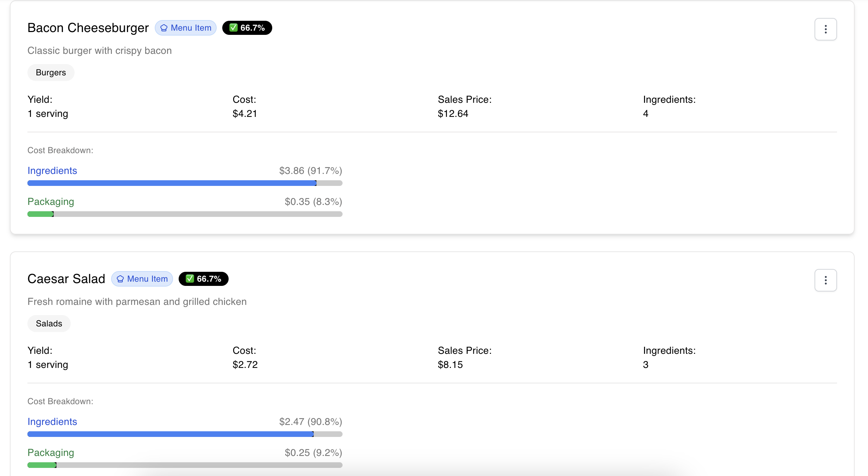Image resolution: width=868 pixels, height=476 pixels.
Task: Open Ingredients link in Bacon Cheeseburger breakdown
Action: point(52,171)
